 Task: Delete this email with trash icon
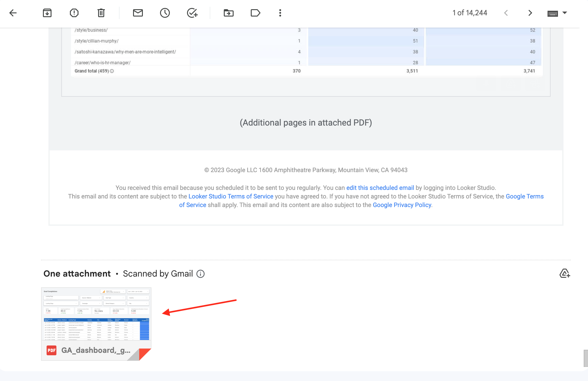pos(101,13)
